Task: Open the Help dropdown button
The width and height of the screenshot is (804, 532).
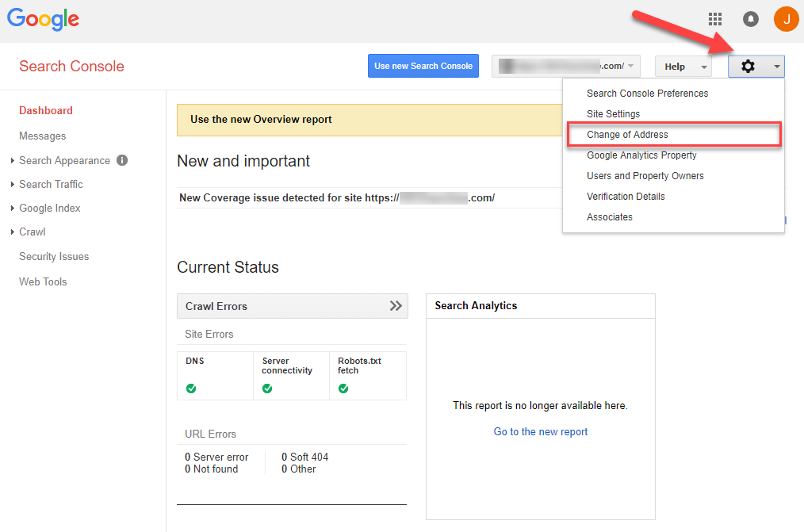Action: point(683,66)
